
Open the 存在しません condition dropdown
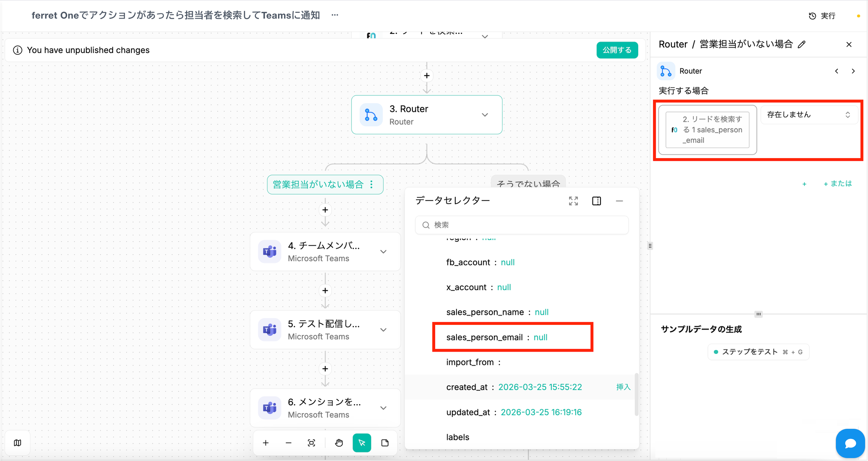click(809, 115)
